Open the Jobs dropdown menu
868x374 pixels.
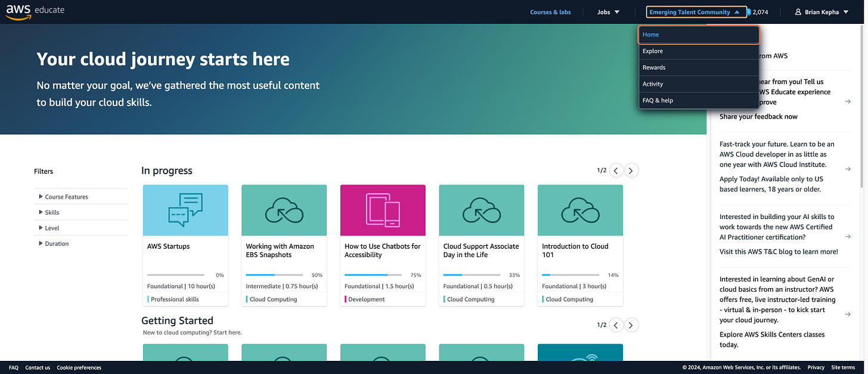(609, 12)
